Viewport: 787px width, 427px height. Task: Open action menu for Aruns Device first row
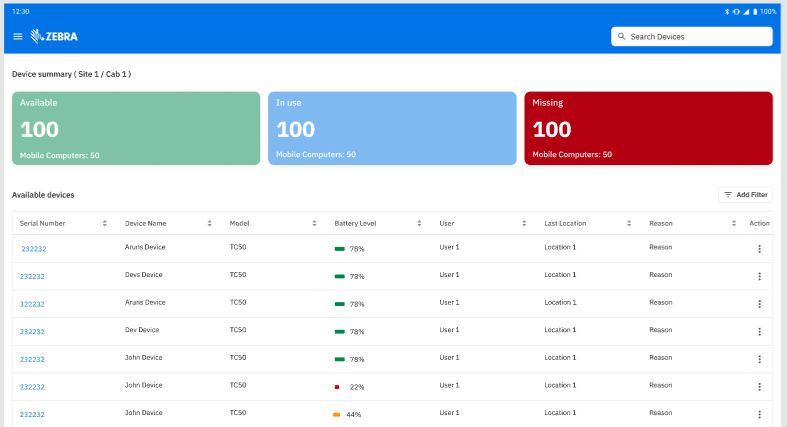759,249
